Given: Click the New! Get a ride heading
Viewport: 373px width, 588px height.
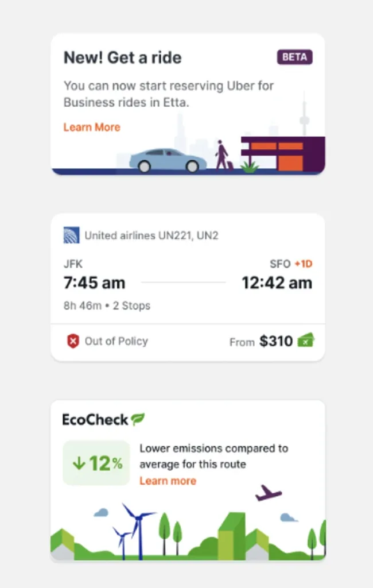Looking at the screenshot, I should point(122,57).
